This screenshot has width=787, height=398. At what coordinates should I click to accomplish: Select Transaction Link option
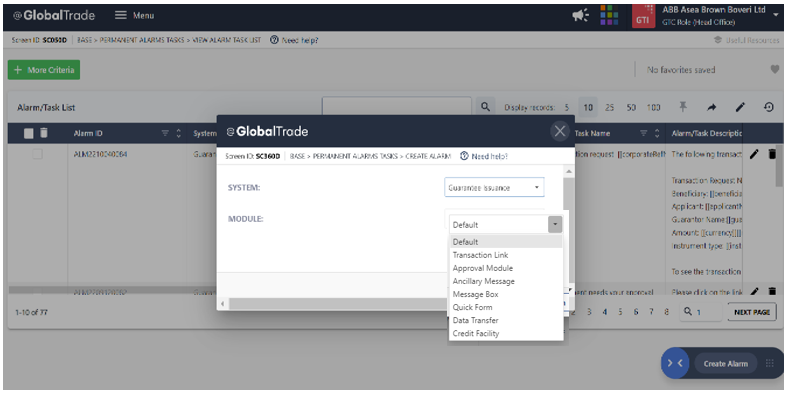(x=505, y=255)
